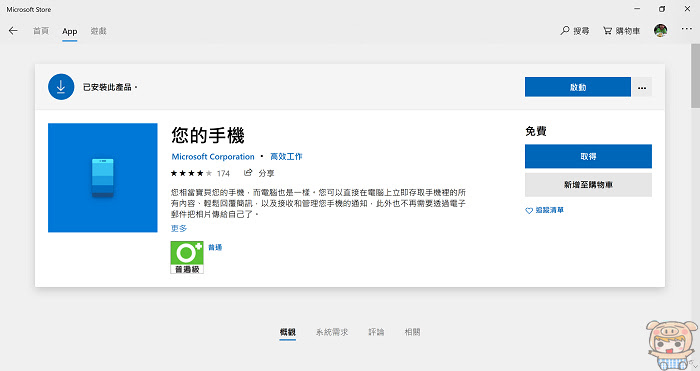Share the app via 分享
The height and width of the screenshot is (371, 700).
259,173
